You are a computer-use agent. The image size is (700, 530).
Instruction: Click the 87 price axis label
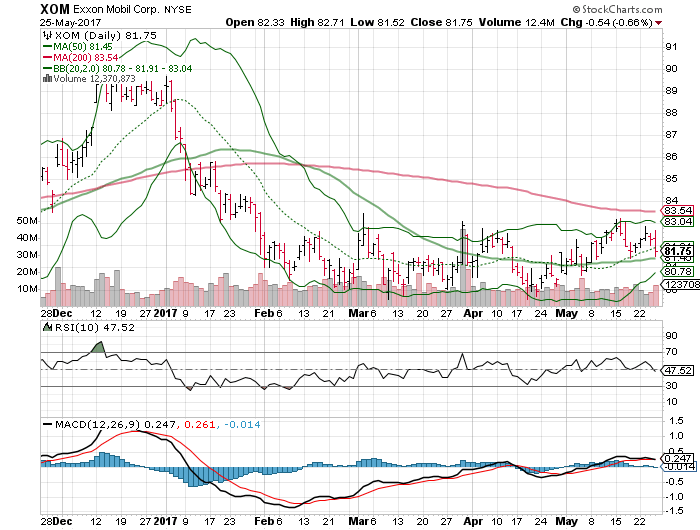click(671, 134)
